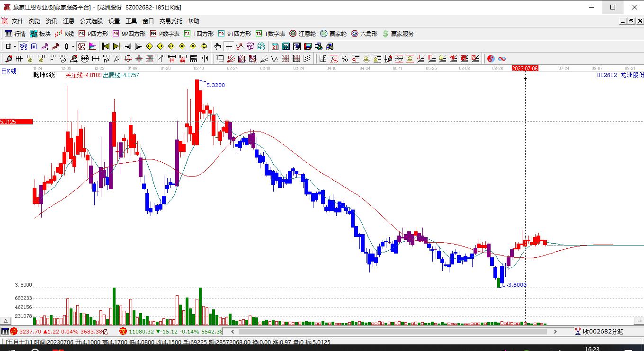Click the 日K线 label
This screenshot has width=644, height=351.
[x=9, y=71]
